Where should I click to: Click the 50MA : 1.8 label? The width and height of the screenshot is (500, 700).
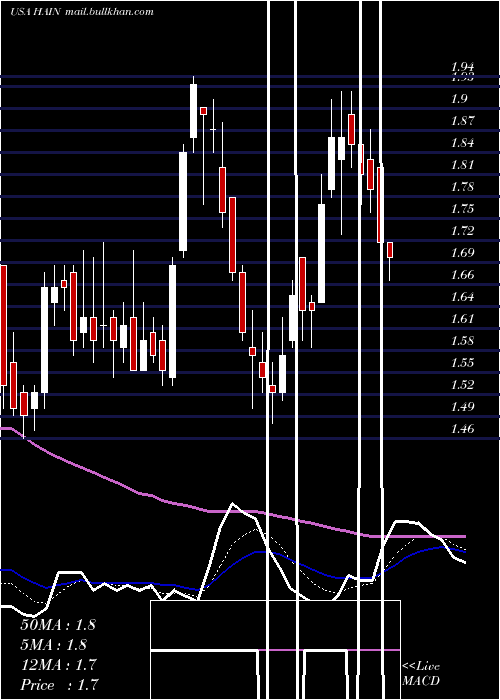pos(58,624)
